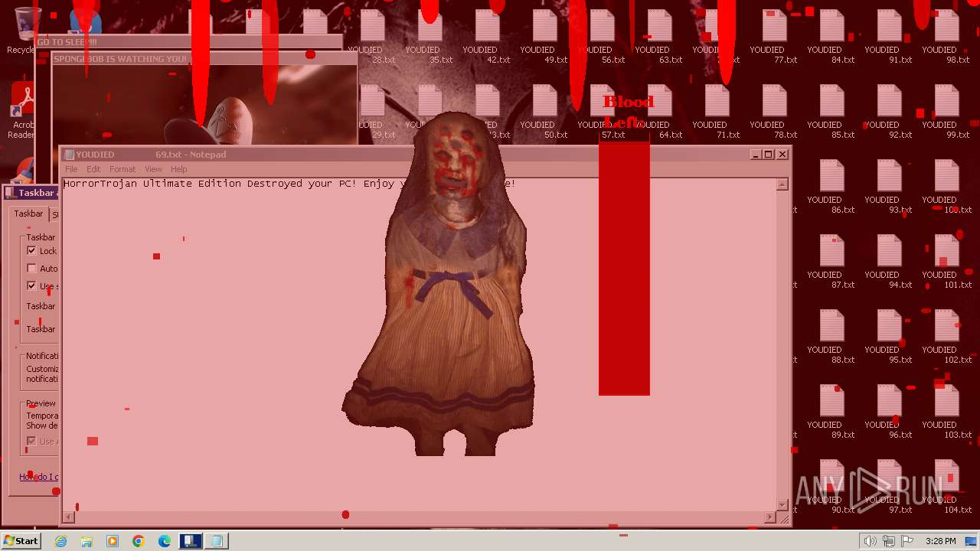This screenshot has height=551, width=980.
Task: Click Notepad's vertical scrollbar up arrow
Action: pyautogui.click(x=782, y=184)
